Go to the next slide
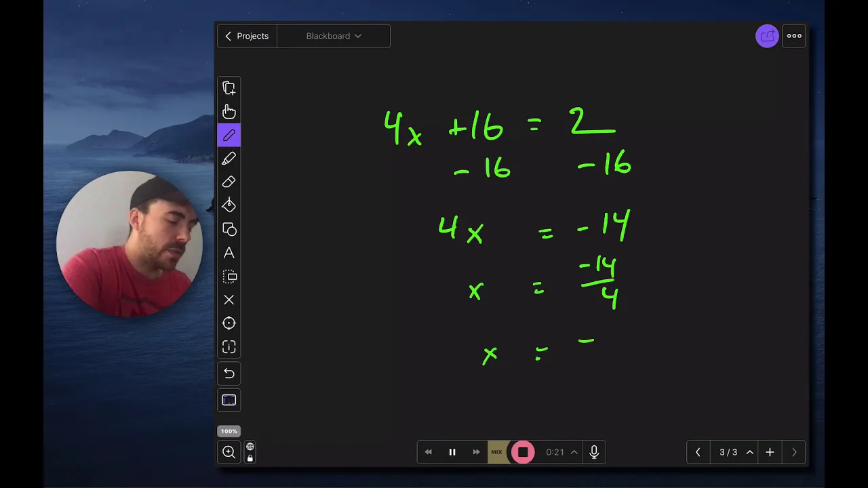The width and height of the screenshot is (868, 488). click(794, 452)
